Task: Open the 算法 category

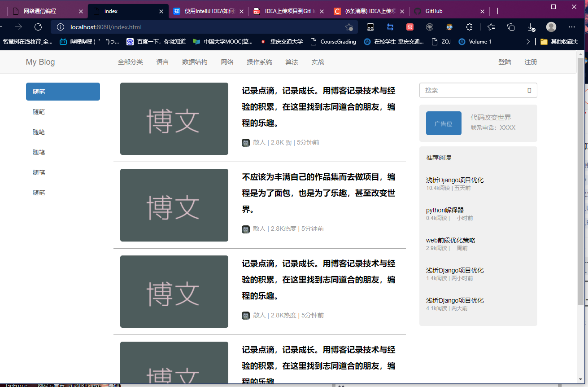Action: point(292,62)
